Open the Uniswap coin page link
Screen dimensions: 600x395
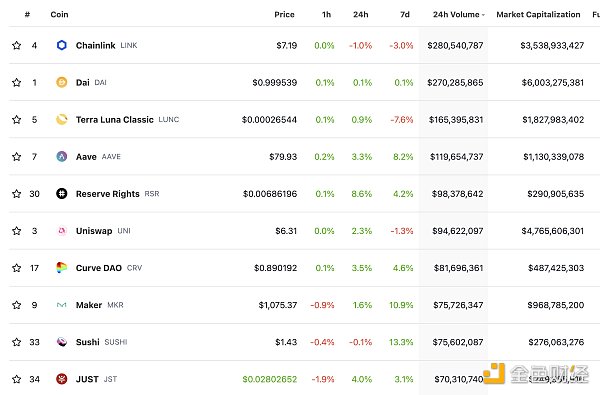(x=94, y=231)
